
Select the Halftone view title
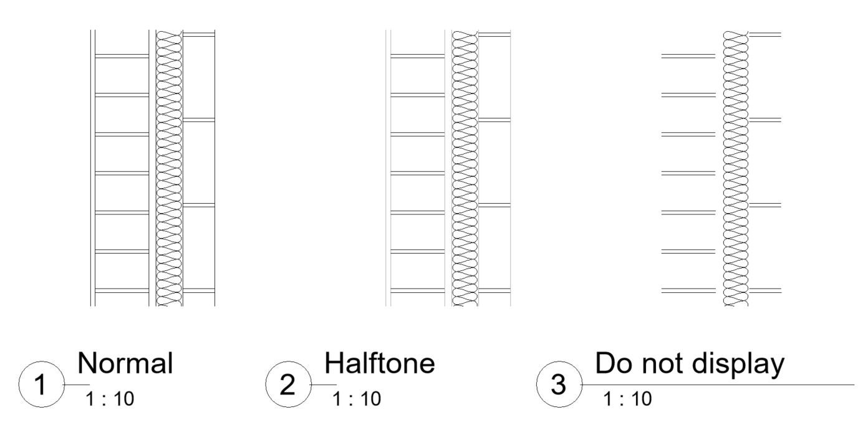click(x=379, y=363)
